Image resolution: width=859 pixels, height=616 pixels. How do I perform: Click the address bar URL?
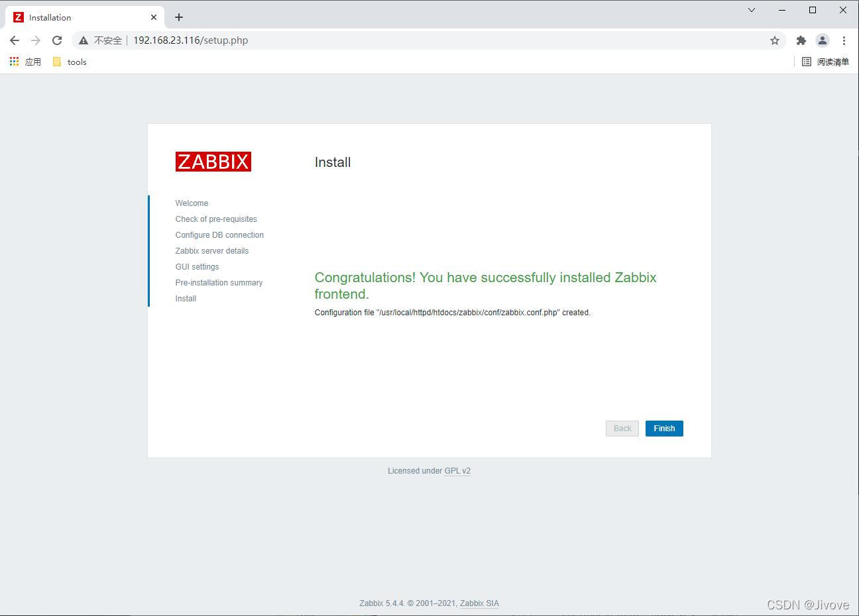190,40
